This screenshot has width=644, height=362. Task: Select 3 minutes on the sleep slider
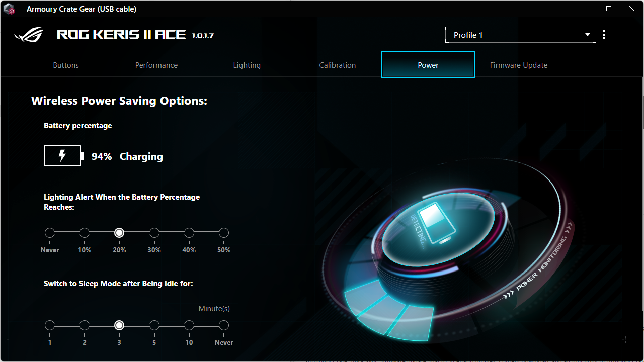pos(119,325)
